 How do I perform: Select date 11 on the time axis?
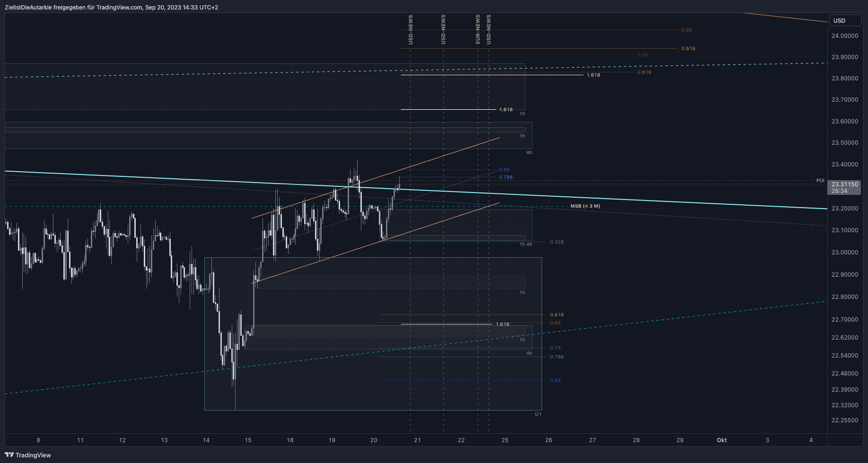80,440
